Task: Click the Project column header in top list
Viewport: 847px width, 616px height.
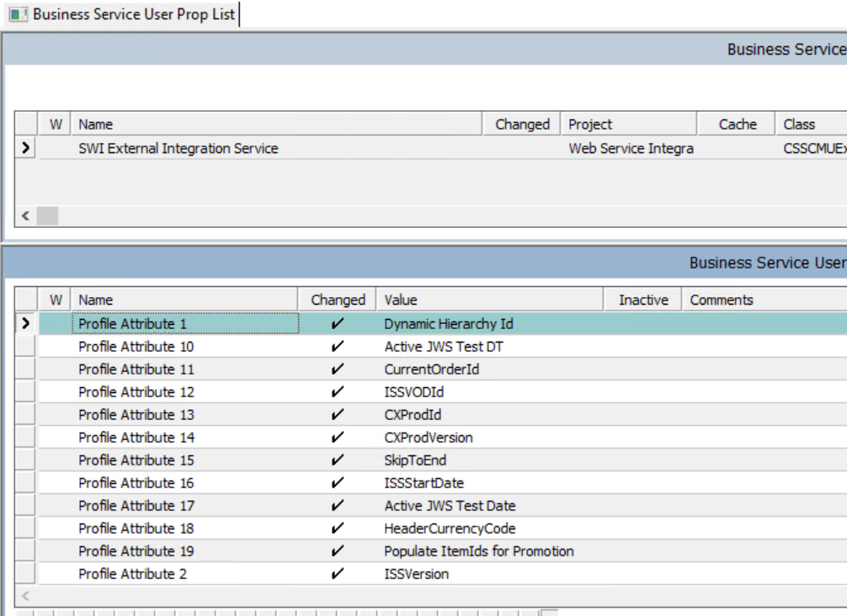Action: click(x=629, y=125)
